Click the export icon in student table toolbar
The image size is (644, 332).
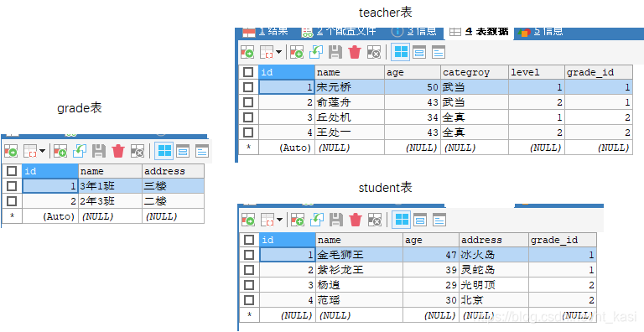248,220
